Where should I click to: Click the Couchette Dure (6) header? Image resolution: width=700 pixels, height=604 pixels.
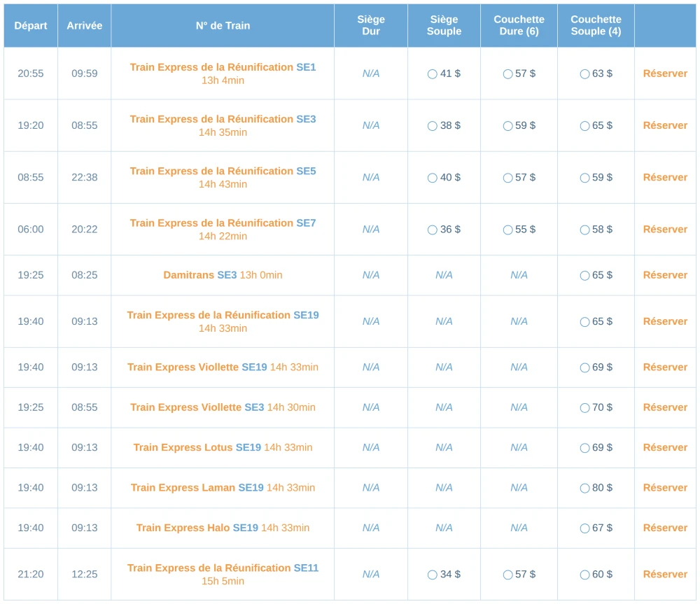[519, 25]
